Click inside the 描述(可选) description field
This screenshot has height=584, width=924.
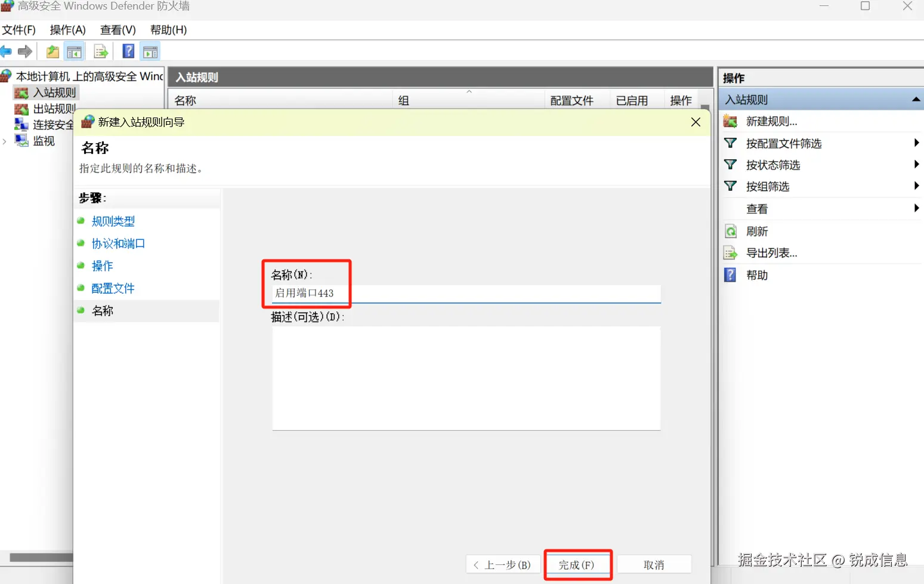point(465,376)
